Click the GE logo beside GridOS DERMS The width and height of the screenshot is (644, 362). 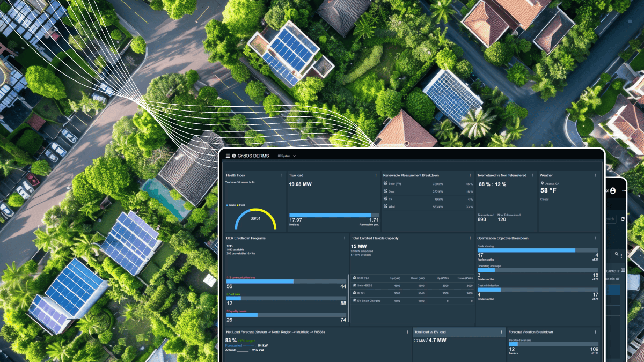click(x=233, y=156)
